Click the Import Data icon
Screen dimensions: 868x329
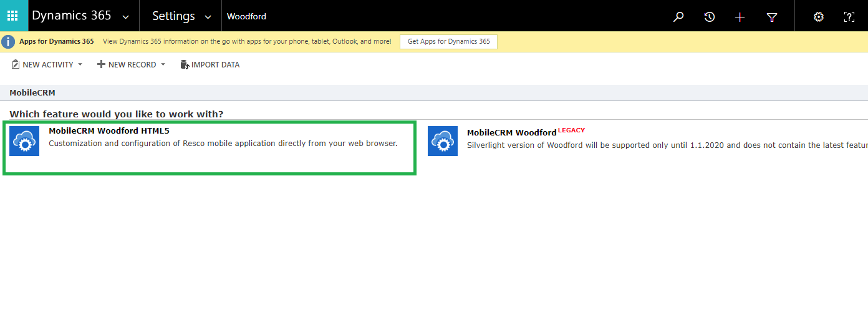point(185,64)
